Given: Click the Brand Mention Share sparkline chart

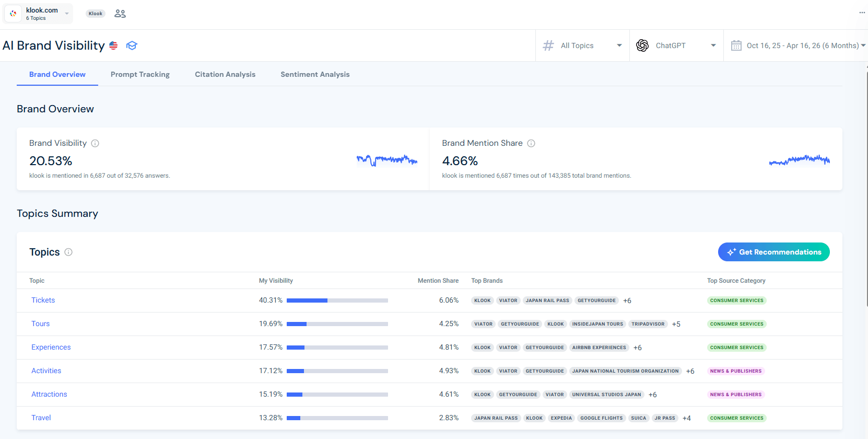Looking at the screenshot, I should [800, 160].
